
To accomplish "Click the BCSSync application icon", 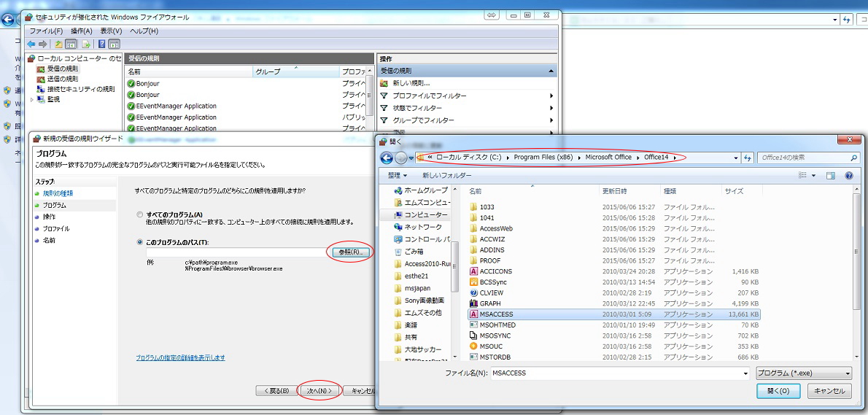I will (x=473, y=282).
